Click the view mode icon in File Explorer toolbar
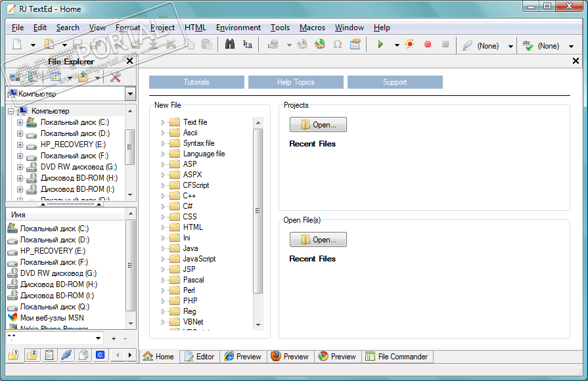 [55, 78]
